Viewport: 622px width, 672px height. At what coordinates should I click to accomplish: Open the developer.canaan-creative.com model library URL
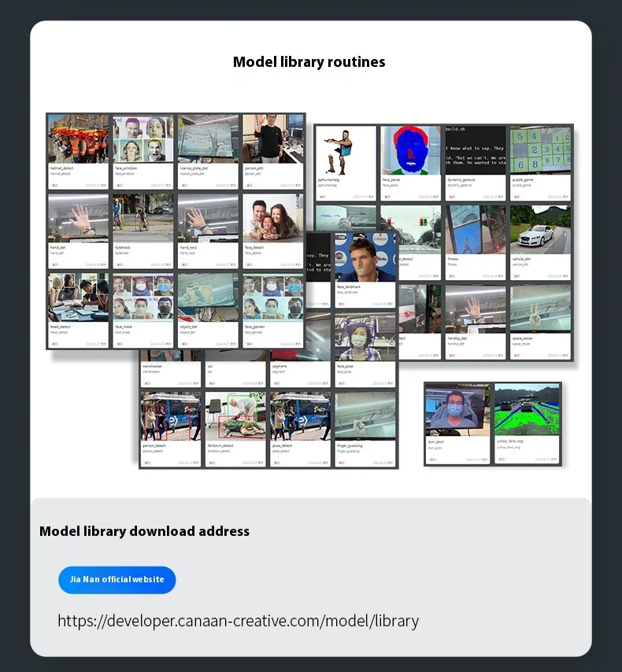coord(238,621)
